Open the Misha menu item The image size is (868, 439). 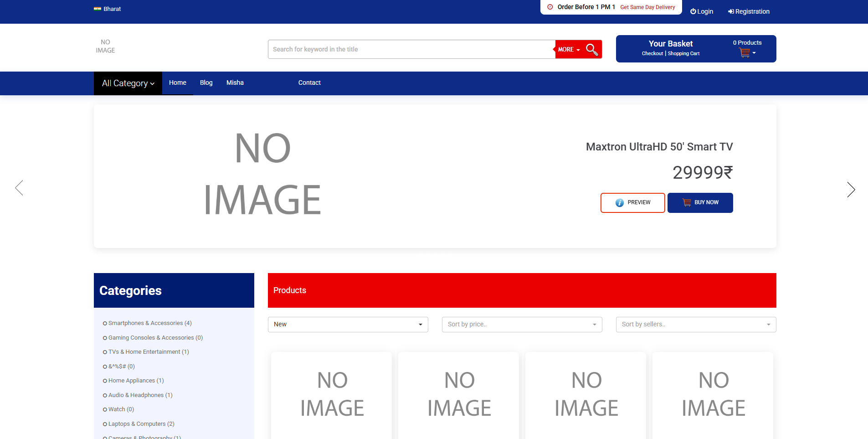click(x=235, y=83)
